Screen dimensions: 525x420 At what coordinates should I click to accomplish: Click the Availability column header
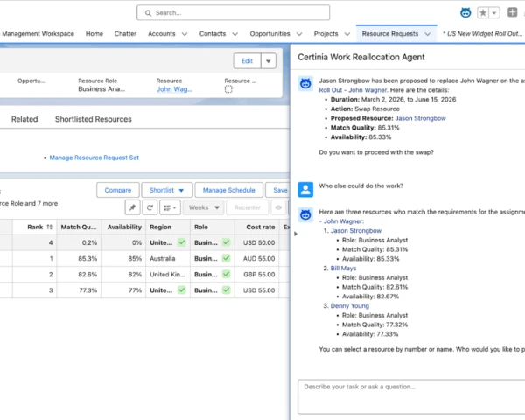(123, 227)
